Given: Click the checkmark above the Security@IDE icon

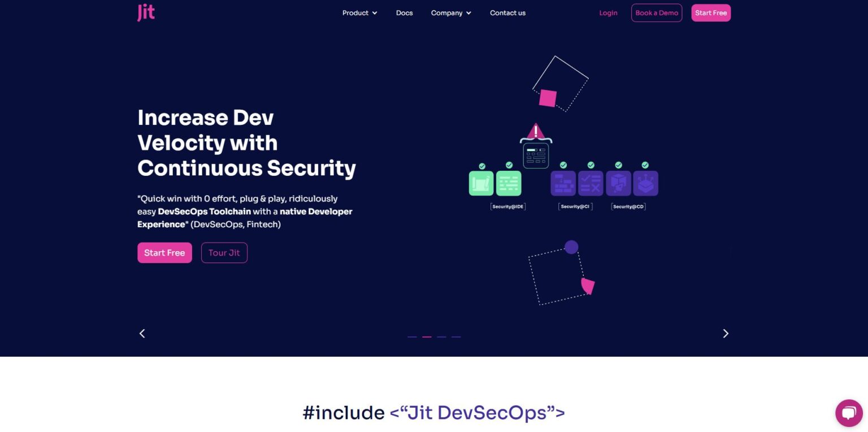Looking at the screenshot, I should coord(481,166).
